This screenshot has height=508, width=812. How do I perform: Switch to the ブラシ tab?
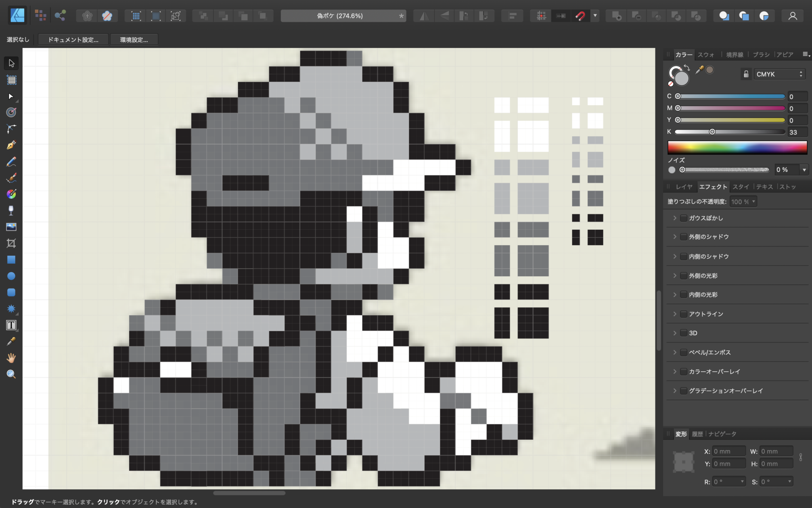coord(761,55)
